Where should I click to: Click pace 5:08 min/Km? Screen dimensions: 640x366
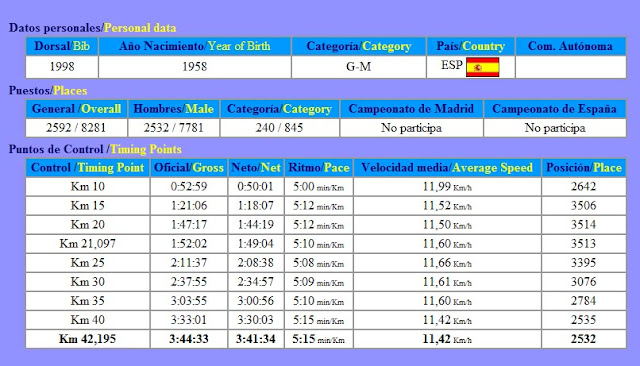coord(319,263)
